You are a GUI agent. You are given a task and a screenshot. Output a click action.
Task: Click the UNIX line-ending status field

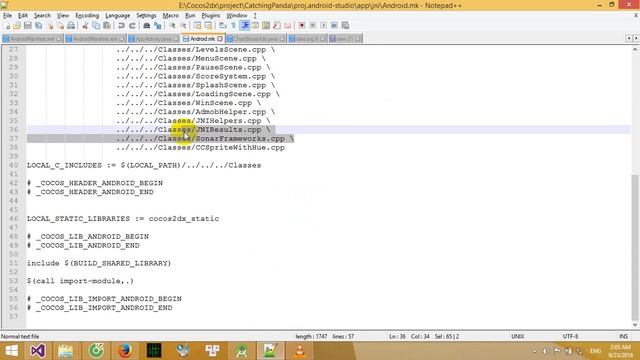(x=518, y=336)
